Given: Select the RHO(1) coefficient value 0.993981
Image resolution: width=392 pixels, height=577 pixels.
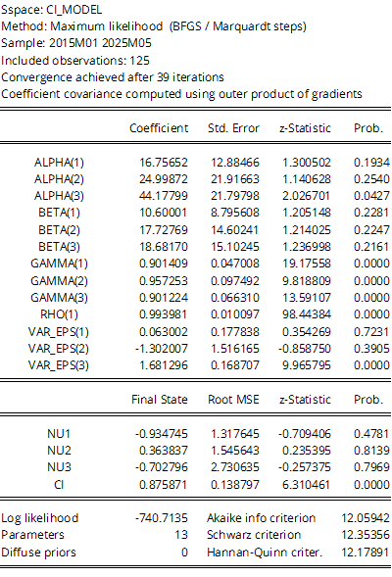Looking at the screenshot, I should tap(164, 314).
